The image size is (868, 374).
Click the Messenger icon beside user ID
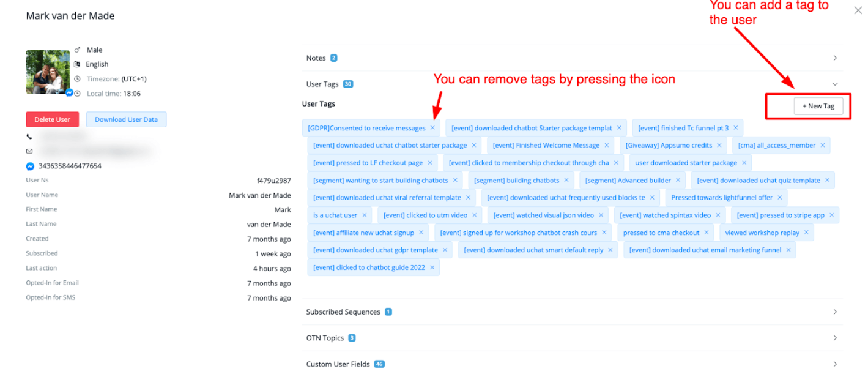30,166
